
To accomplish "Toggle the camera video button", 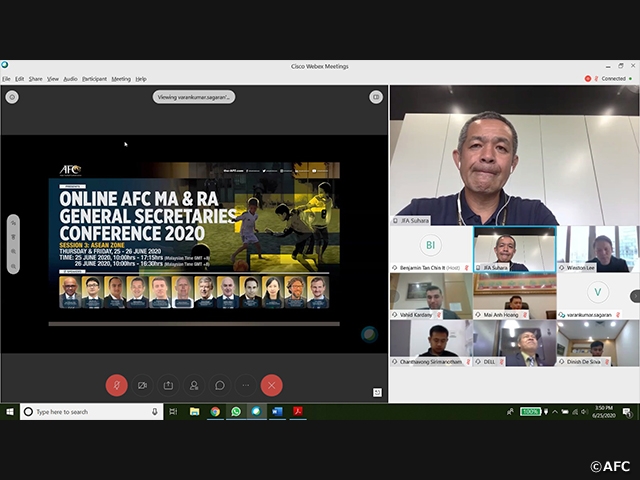I will pos(142,385).
